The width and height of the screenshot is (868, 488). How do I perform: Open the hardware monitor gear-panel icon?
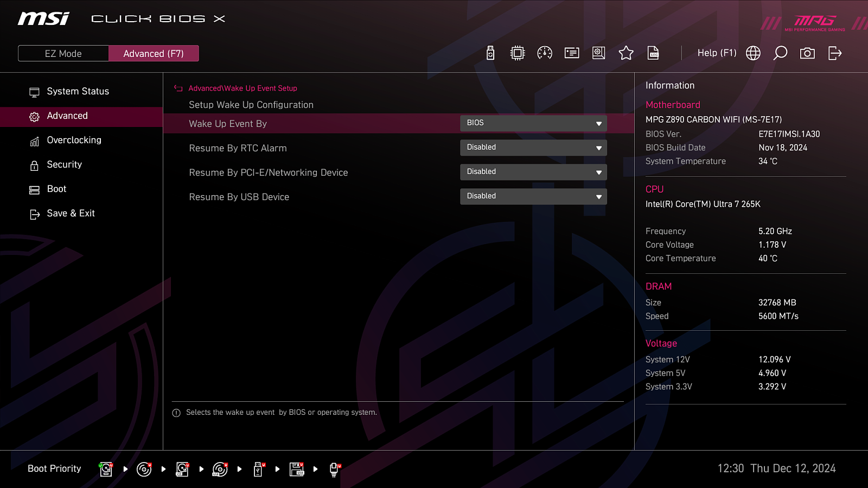coord(599,53)
